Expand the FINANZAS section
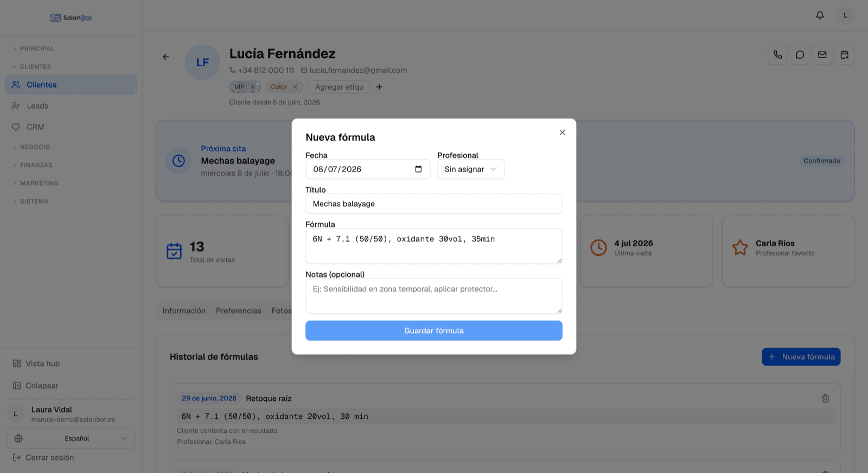This screenshot has height=473, width=868. point(33,165)
